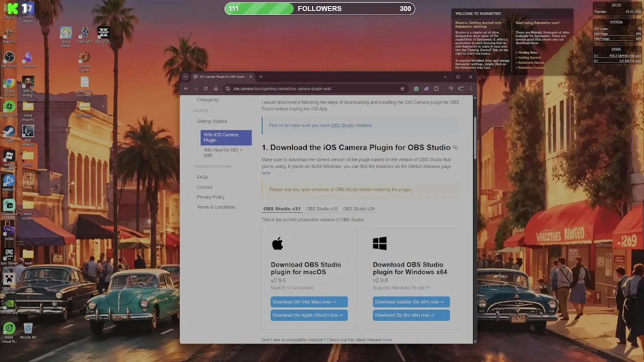Click Download (for Apple Silicon) now button
Viewport: 644px width, 362px height.
point(309,315)
